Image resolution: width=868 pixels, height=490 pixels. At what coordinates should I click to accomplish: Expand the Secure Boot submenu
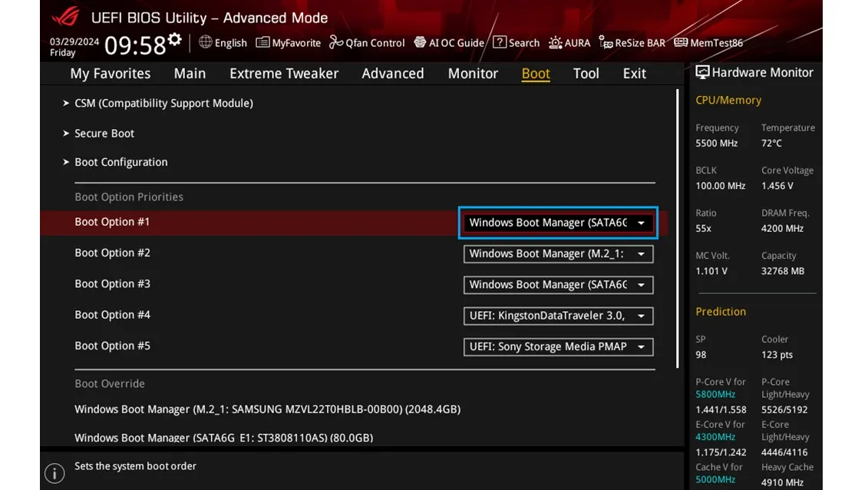104,134
